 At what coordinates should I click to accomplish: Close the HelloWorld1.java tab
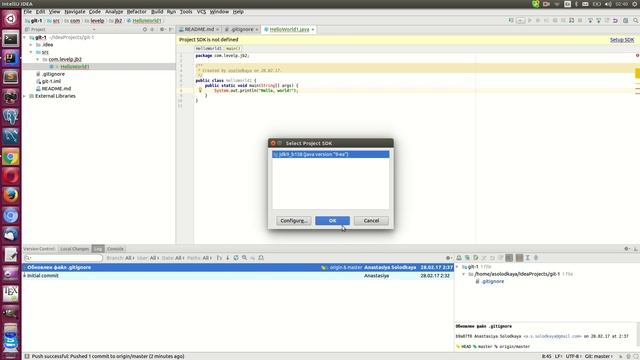click(x=313, y=29)
